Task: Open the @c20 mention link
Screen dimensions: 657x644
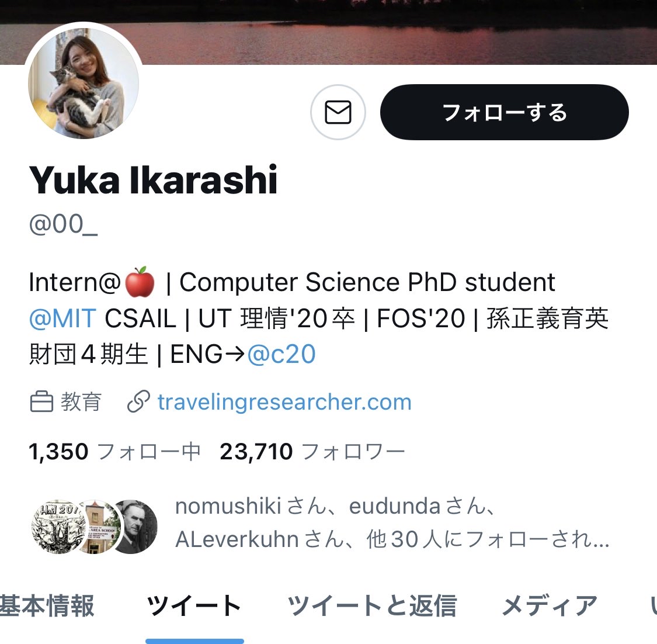Action: click(281, 354)
